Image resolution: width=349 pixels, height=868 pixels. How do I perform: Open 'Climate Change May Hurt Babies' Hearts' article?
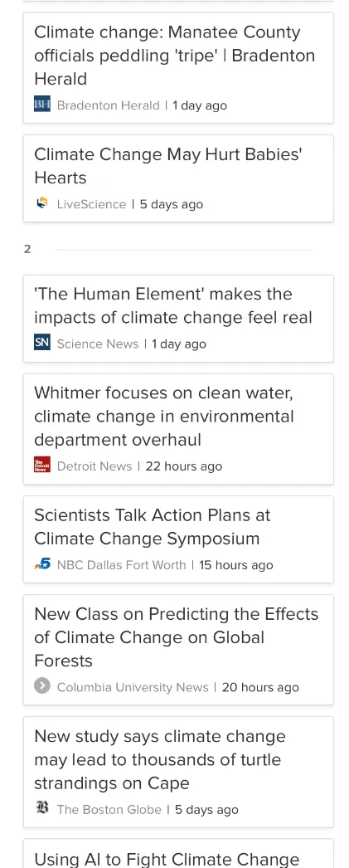[x=178, y=178]
